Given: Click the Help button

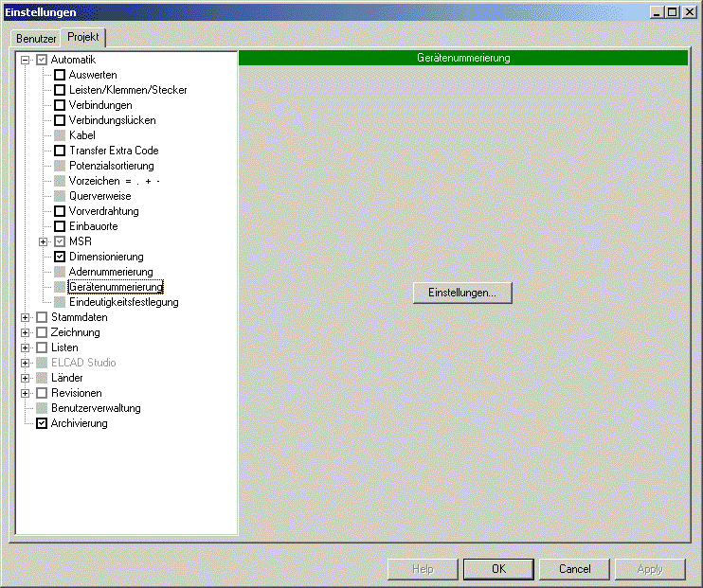Looking at the screenshot, I should [423, 569].
